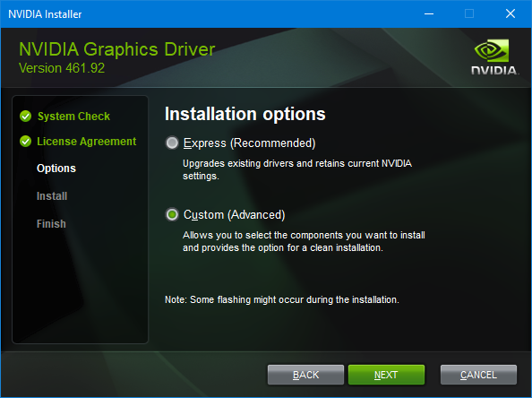
Task: Click the NVIDIA eye logo icon
Action: (492, 50)
